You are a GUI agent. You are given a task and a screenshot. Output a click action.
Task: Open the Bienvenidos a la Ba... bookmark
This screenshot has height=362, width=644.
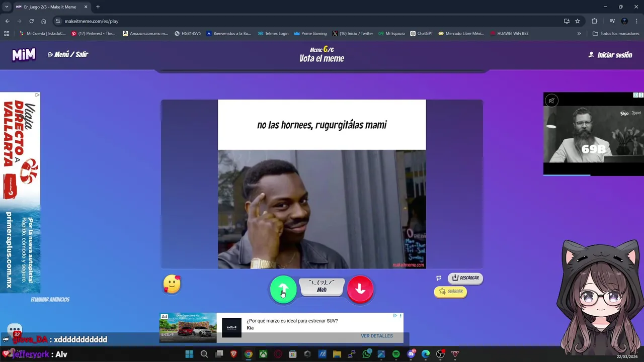[x=228, y=34]
